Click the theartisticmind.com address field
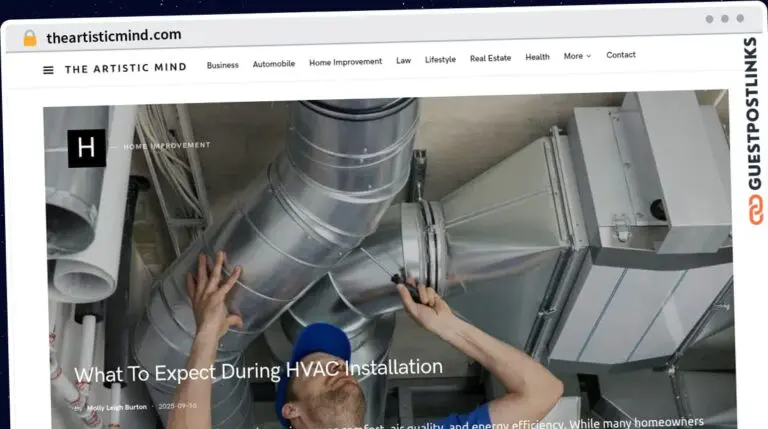Image resolution: width=768 pixels, height=429 pixels. (114, 36)
